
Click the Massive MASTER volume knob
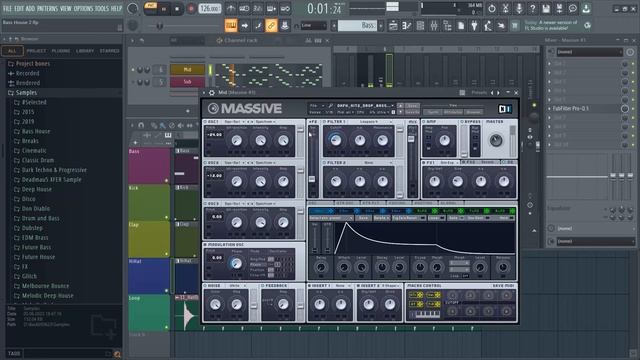click(496, 140)
